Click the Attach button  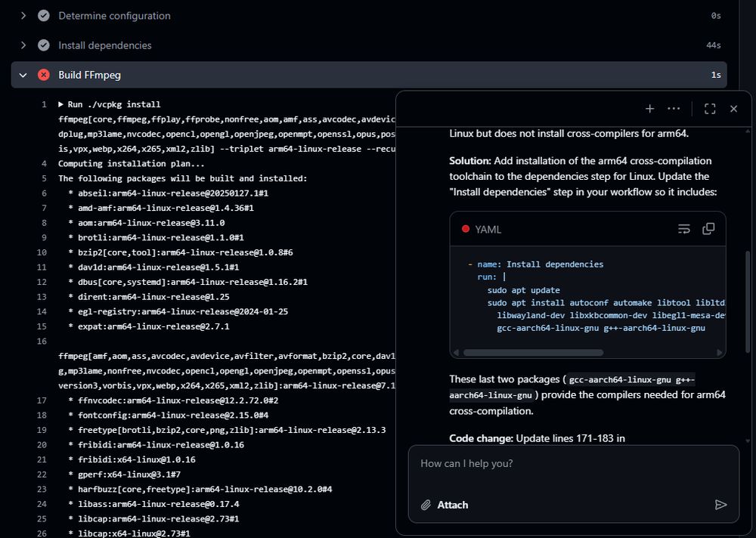444,505
